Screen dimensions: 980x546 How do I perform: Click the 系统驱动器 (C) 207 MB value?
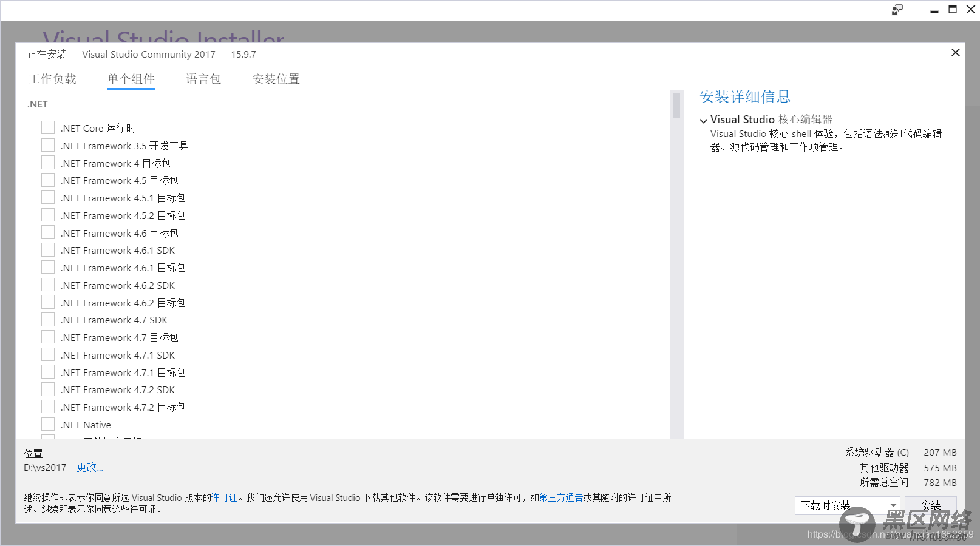click(940, 453)
